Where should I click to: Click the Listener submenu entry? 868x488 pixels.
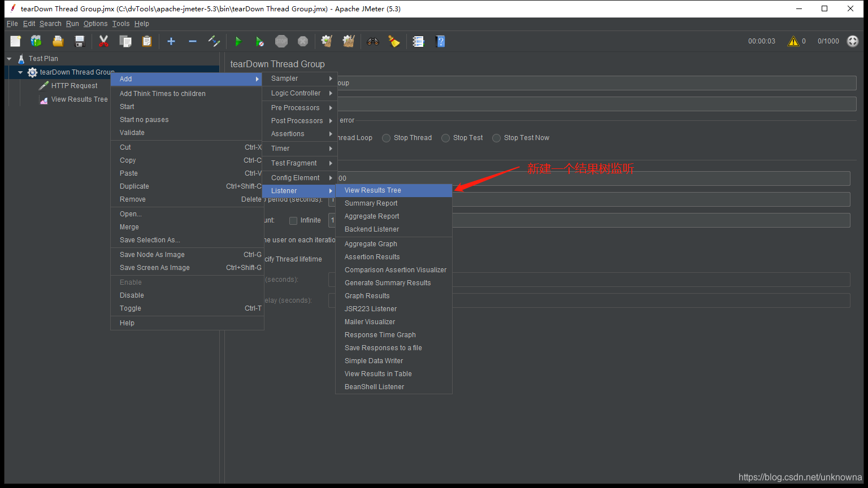point(300,191)
